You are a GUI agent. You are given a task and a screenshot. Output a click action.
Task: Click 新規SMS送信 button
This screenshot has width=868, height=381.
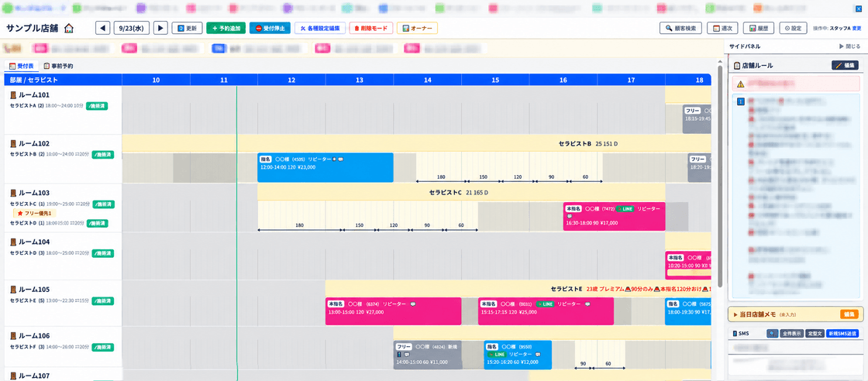(x=842, y=334)
